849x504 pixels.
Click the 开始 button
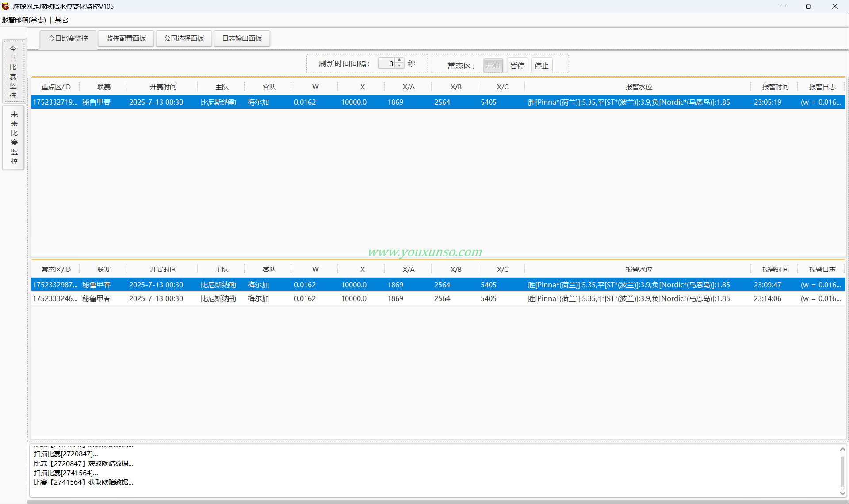493,65
